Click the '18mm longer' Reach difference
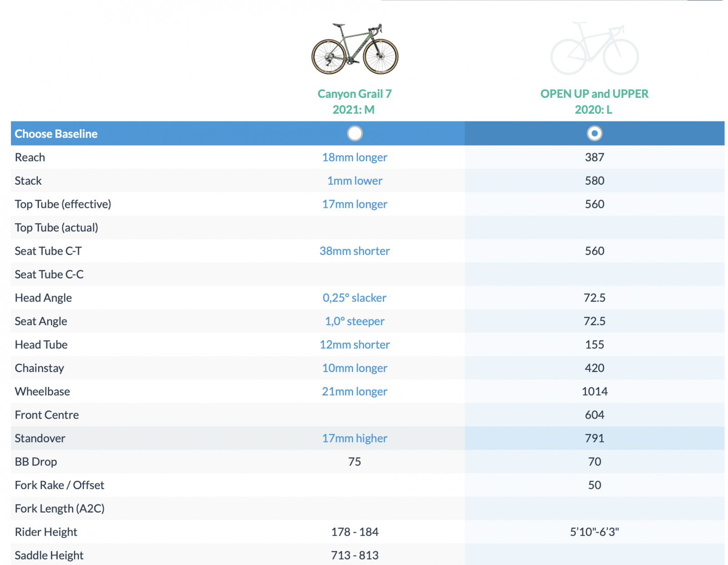Image resolution: width=728 pixels, height=565 pixels. [354, 157]
